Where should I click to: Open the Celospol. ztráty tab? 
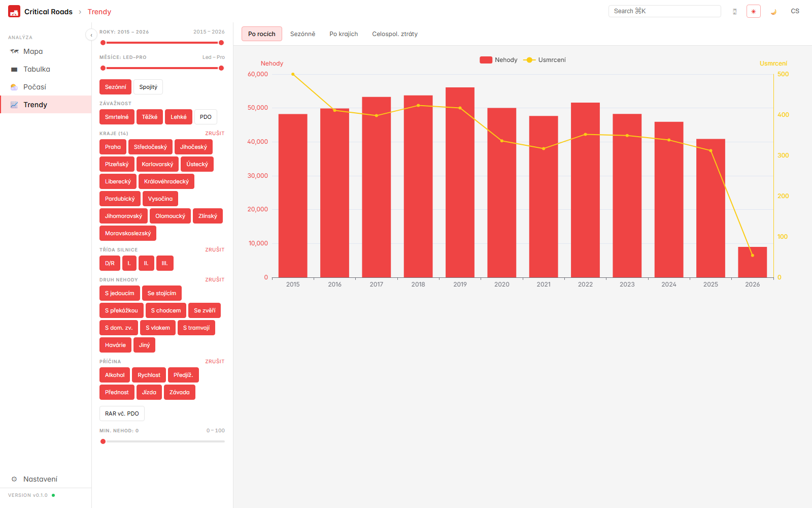394,34
